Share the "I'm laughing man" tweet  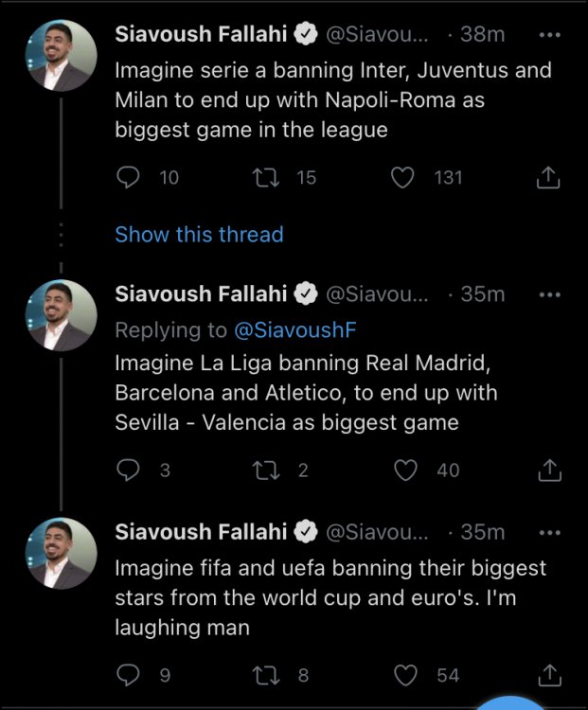[x=549, y=675]
